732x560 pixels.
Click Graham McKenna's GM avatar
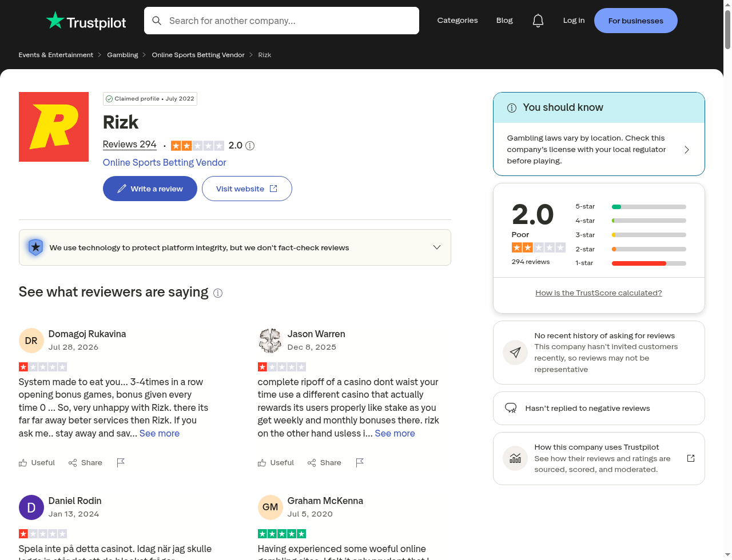[x=270, y=507]
